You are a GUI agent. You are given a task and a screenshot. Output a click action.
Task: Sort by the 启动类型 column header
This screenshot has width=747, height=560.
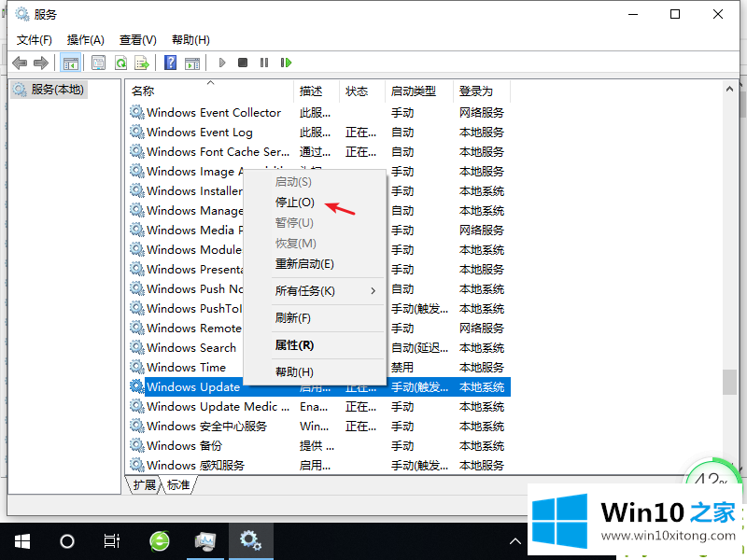[418, 91]
